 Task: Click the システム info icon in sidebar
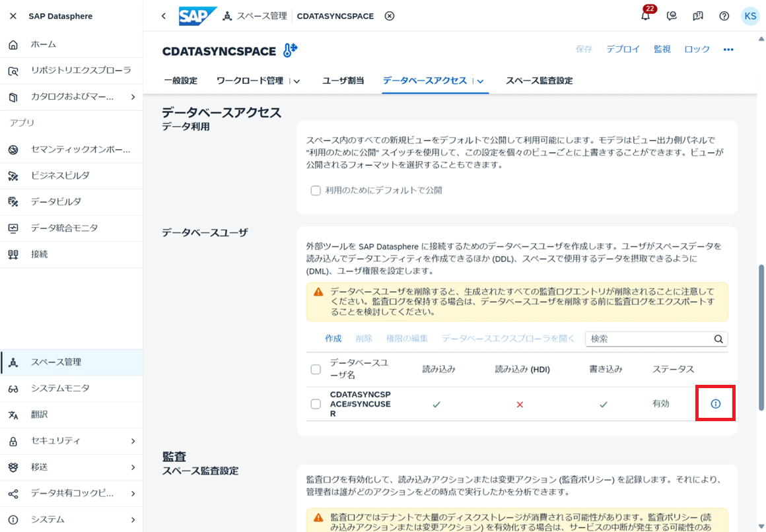tap(13, 519)
